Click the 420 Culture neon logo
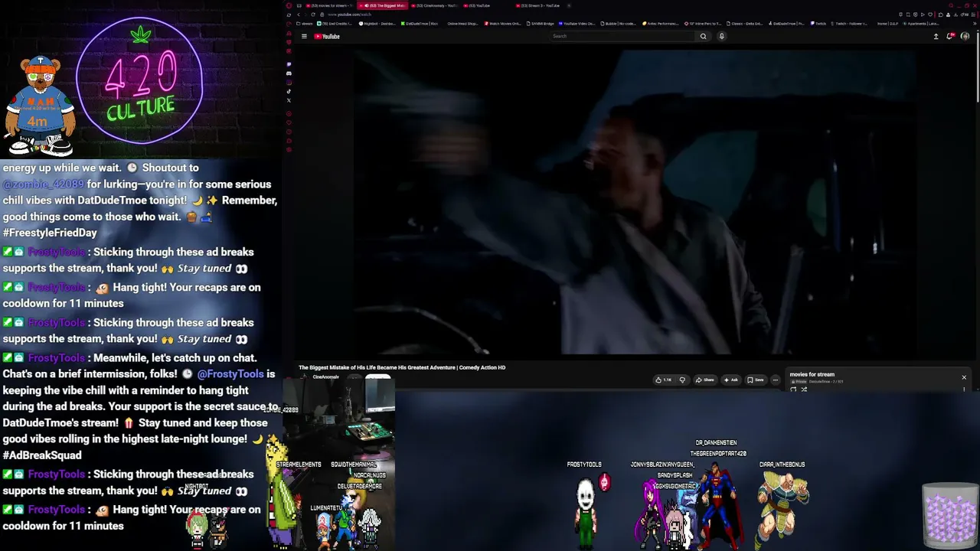Image resolution: width=980 pixels, height=551 pixels. pyautogui.click(x=139, y=80)
